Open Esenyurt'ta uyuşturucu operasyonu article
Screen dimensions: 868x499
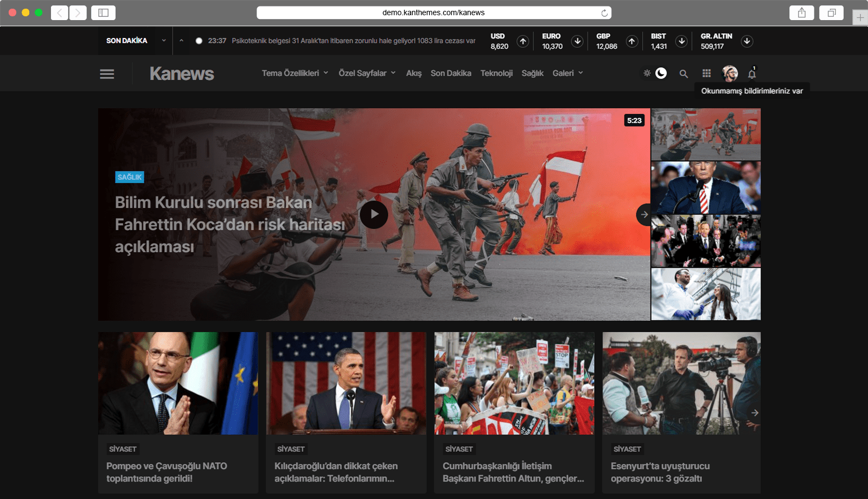tap(660, 472)
